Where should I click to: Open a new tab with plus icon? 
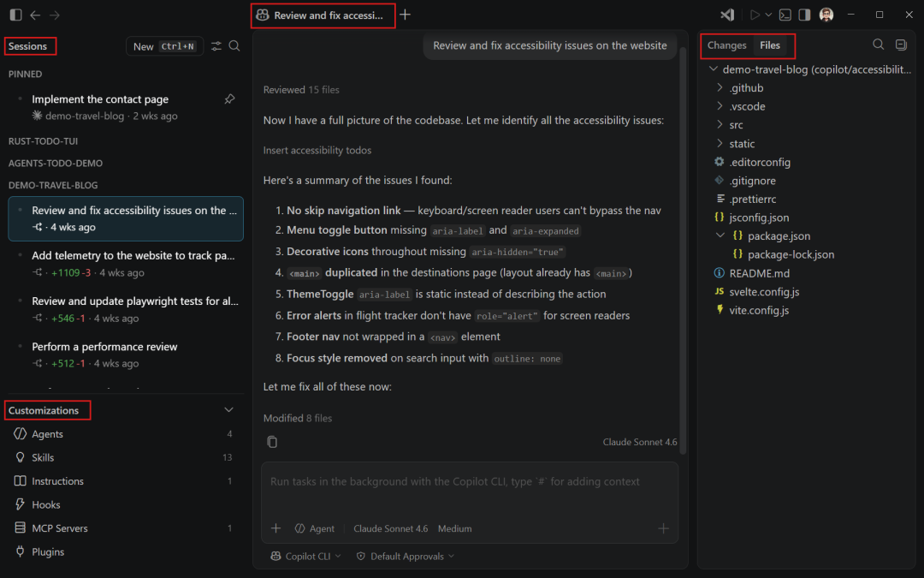click(405, 15)
